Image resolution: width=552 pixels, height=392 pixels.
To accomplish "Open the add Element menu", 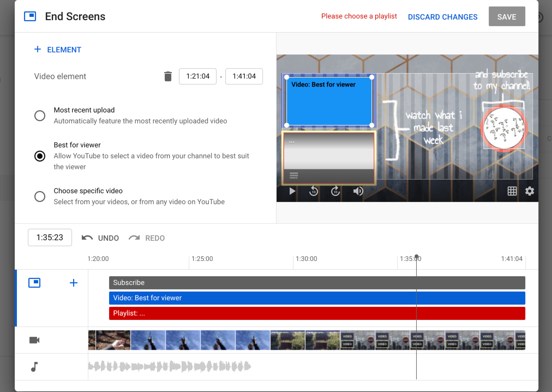I will pos(58,49).
